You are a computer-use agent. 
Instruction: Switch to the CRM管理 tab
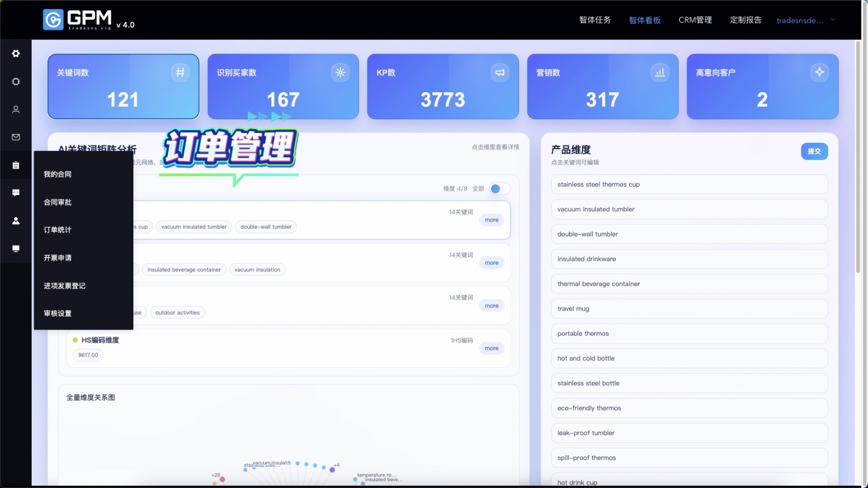695,20
